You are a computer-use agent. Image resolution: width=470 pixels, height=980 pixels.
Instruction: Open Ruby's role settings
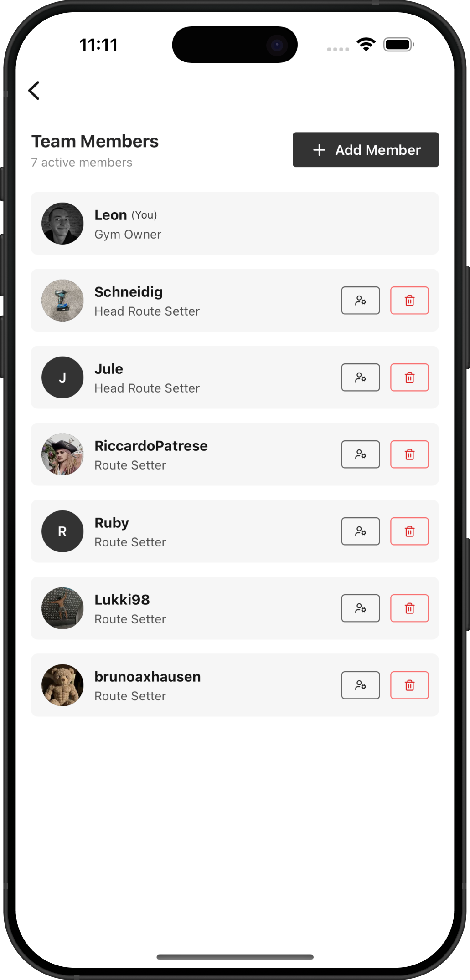[x=360, y=531]
